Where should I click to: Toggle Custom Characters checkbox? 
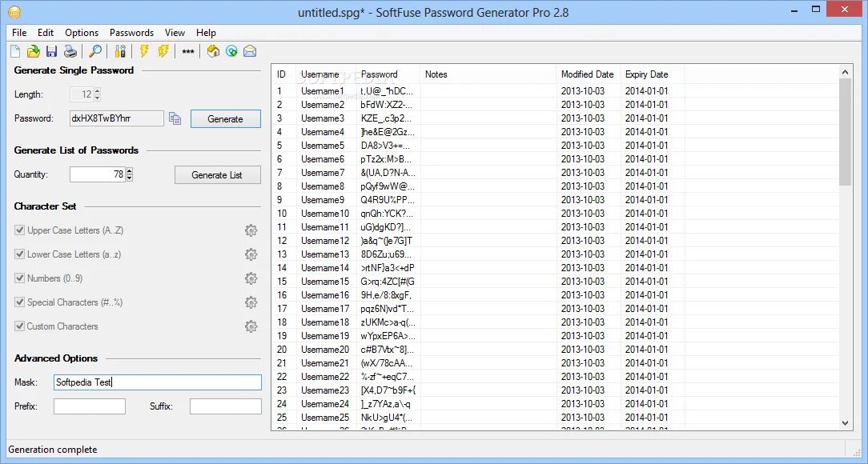(19, 326)
